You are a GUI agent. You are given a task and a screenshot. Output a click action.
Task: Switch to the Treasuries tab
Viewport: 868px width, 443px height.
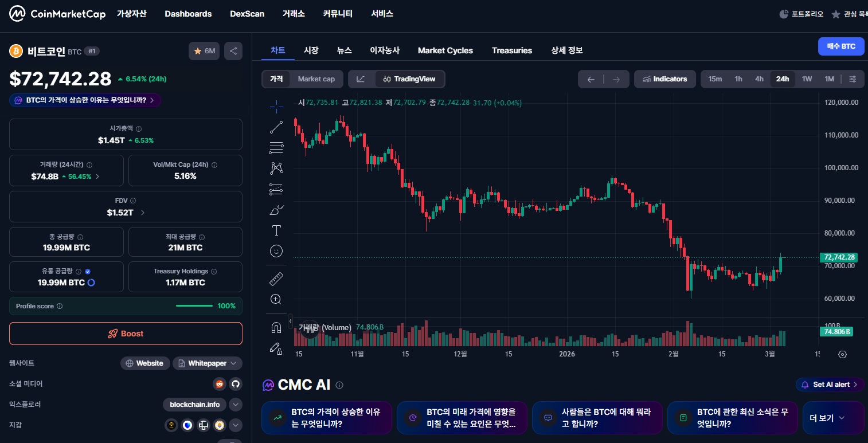tap(512, 50)
